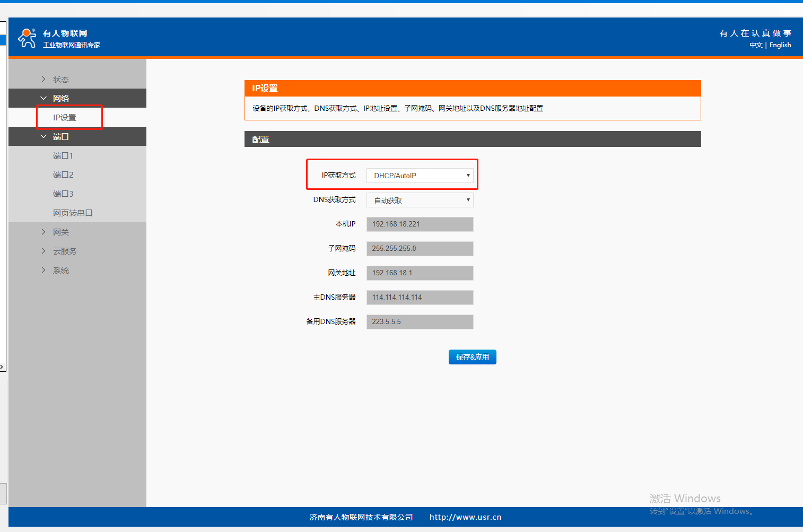Open the IP设置 page
The height and width of the screenshot is (532, 803).
(x=65, y=117)
